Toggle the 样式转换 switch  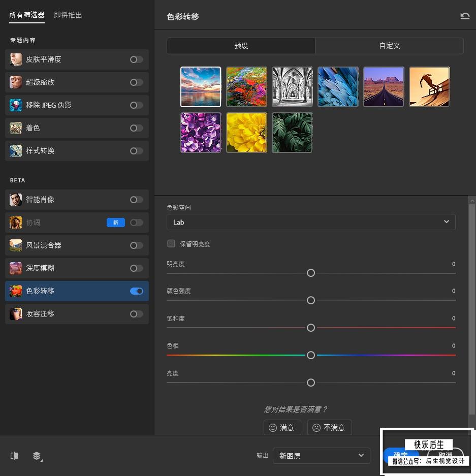pyautogui.click(x=136, y=151)
